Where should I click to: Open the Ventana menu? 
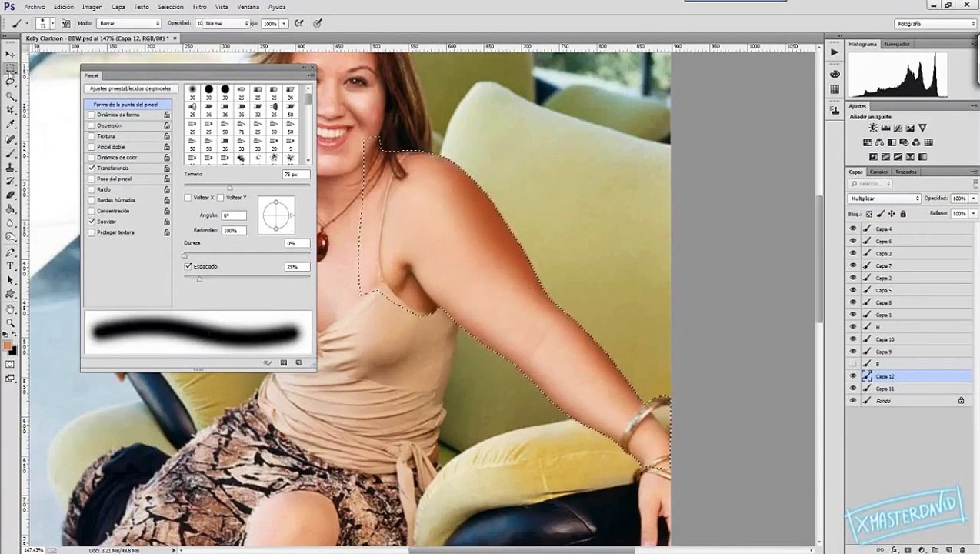coord(248,7)
